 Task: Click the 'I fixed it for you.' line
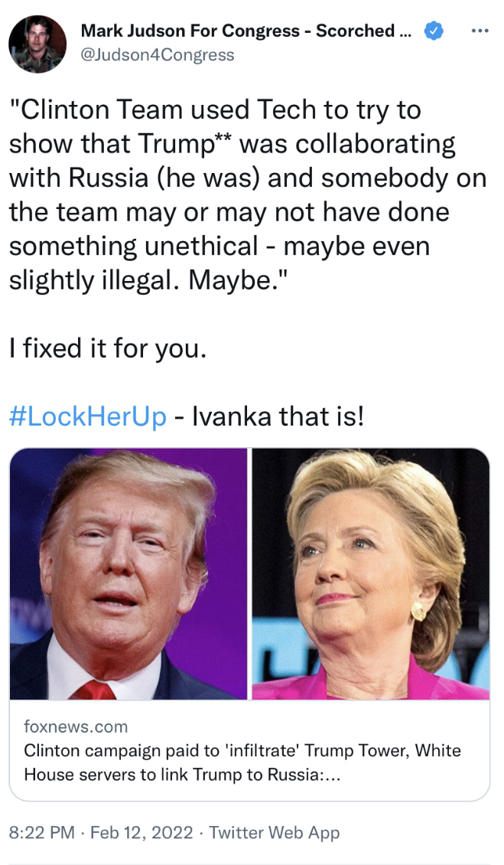[108, 348]
